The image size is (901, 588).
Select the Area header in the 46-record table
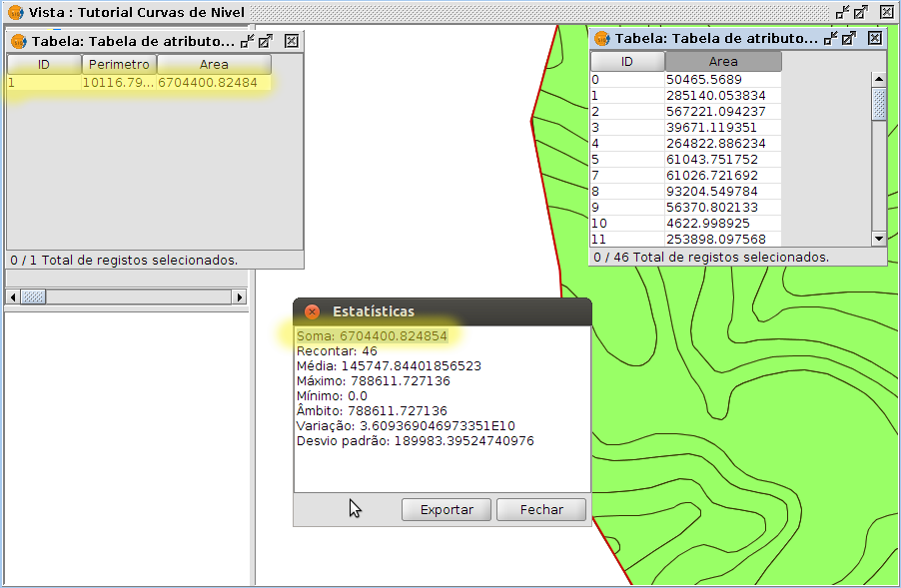pyautogui.click(x=723, y=61)
